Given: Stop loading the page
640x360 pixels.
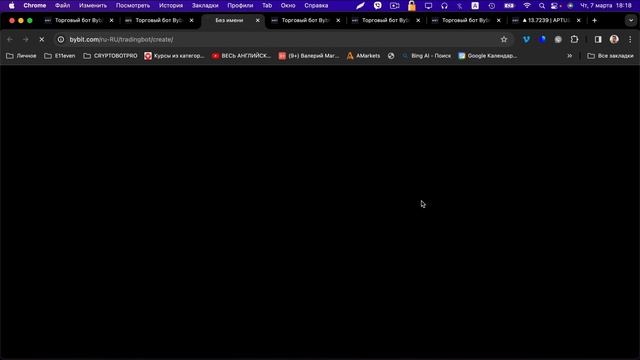Looking at the screenshot, I should 41,40.
